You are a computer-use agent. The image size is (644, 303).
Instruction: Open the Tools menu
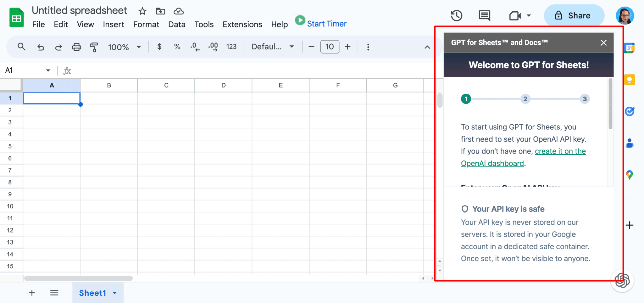(x=204, y=25)
